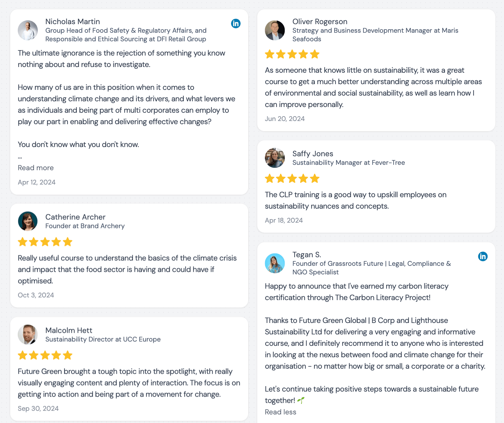
Task: Open the LinkedIn icon on Nicholas Martin's review
Action: [236, 23]
